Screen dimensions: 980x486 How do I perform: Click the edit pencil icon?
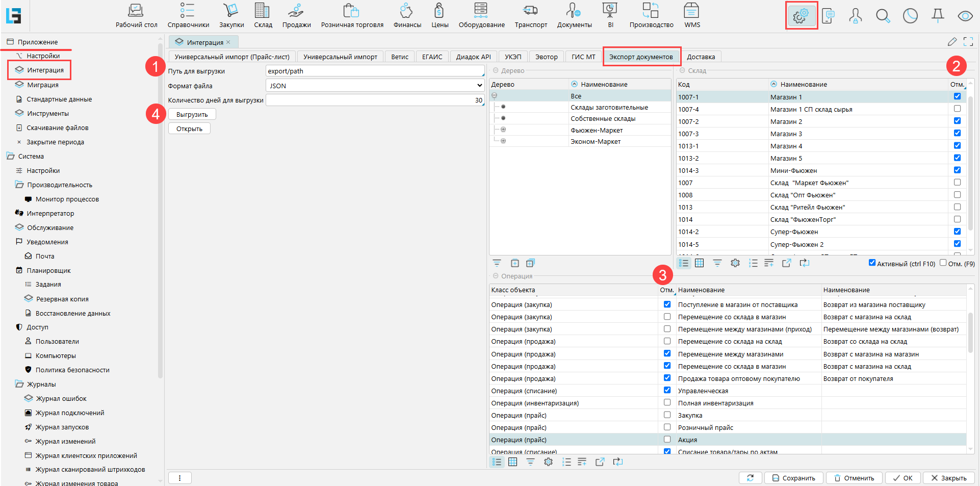tap(952, 42)
